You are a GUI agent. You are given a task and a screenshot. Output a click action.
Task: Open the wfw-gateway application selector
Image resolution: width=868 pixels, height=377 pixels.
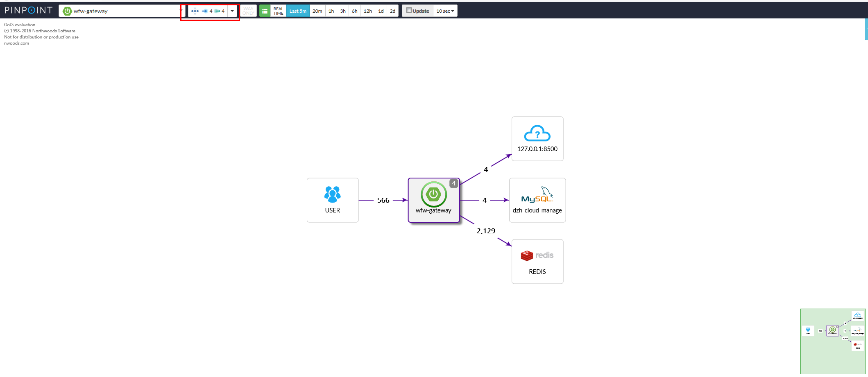[122, 11]
